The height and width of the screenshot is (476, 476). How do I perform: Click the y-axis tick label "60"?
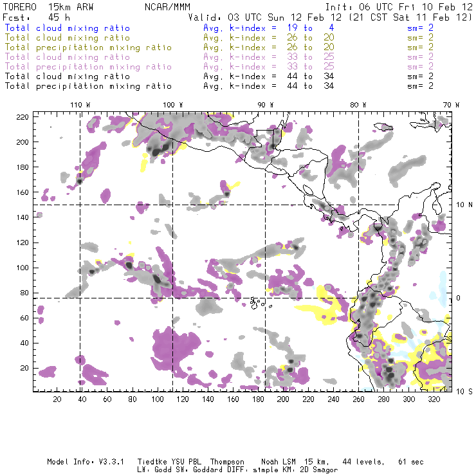25,318
